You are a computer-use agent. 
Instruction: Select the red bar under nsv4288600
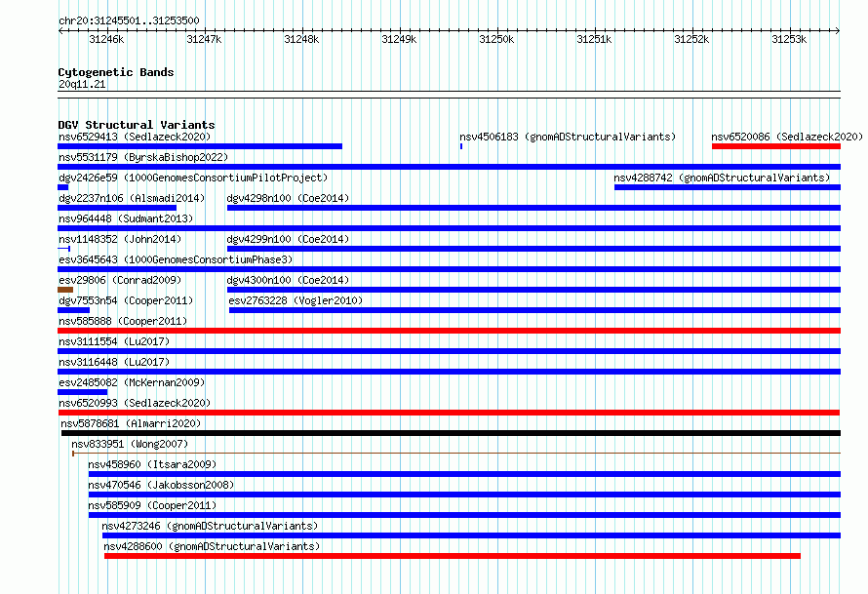(x=453, y=556)
